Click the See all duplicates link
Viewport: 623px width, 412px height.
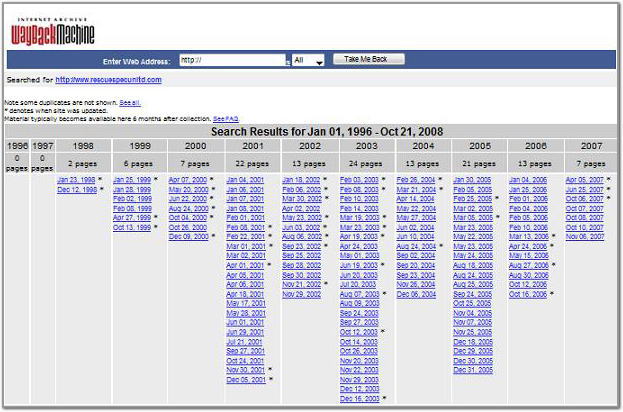tap(129, 103)
